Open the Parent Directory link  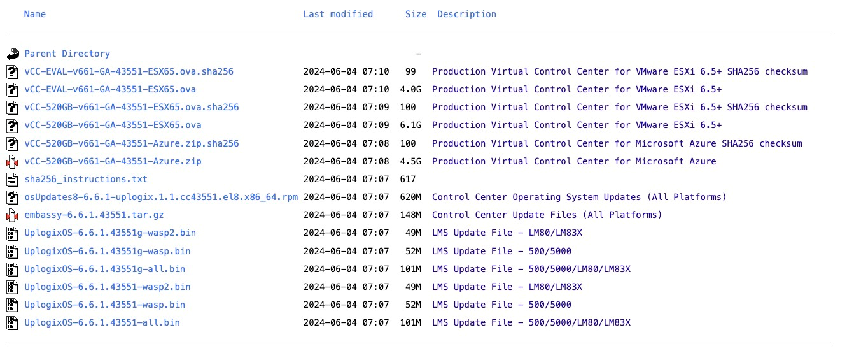point(67,54)
